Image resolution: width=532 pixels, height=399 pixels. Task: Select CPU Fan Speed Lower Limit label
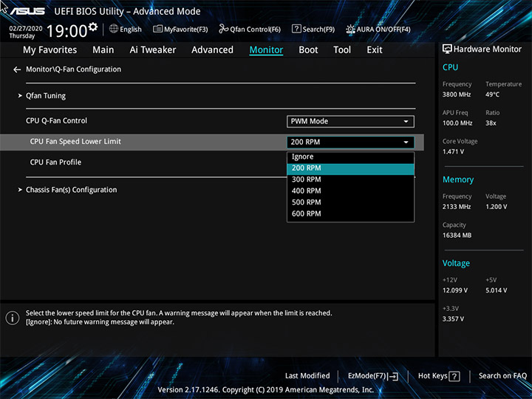coord(75,142)
